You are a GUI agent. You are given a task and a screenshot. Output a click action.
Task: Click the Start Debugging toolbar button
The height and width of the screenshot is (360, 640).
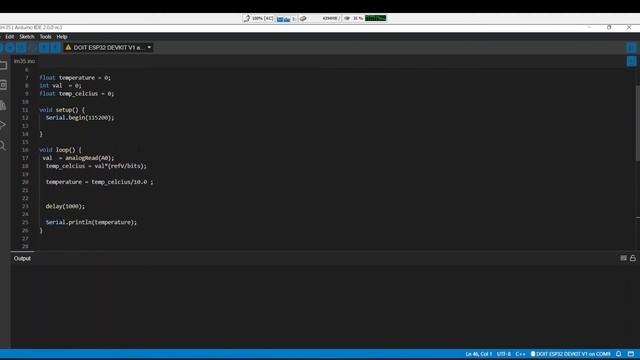21,47
